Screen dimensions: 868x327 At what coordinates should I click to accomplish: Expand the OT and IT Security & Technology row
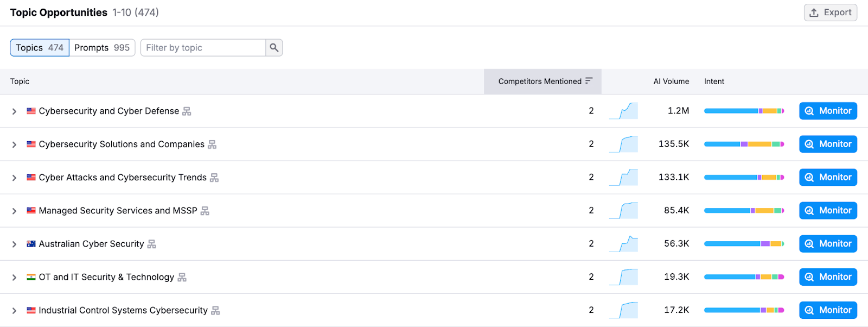coord(14,278)
